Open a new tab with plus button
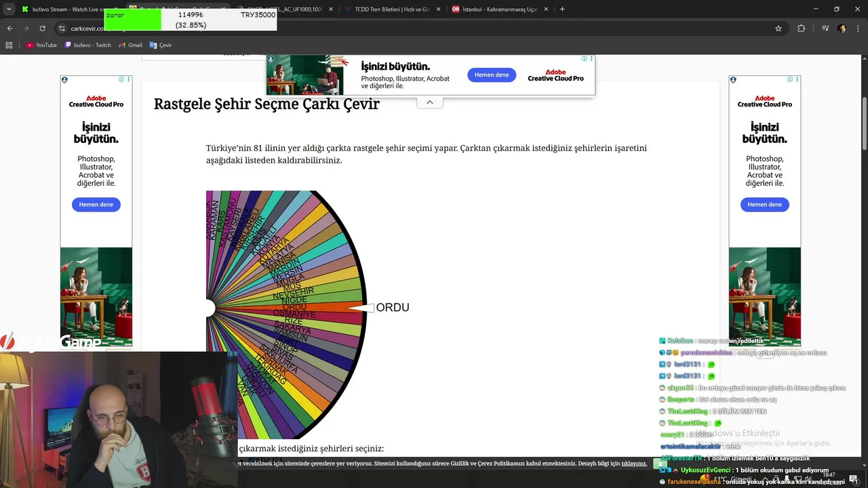868x488 pixels. click(x=562, y=9)
